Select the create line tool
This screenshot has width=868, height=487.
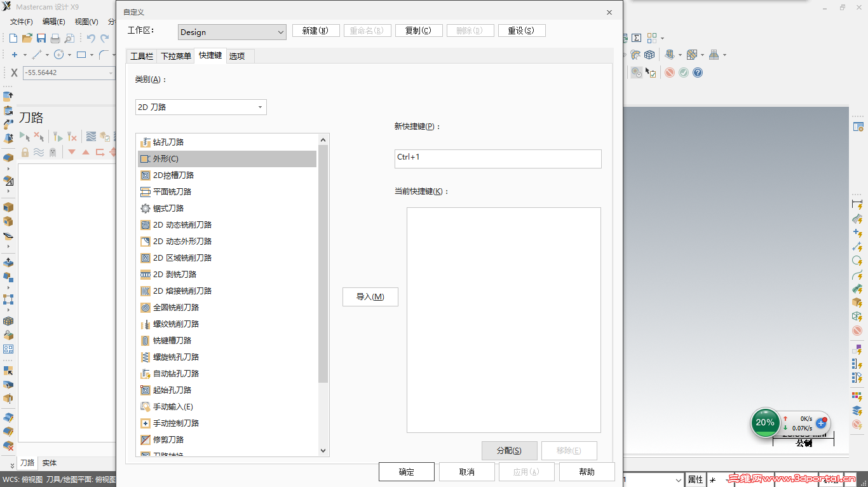coord(36,55)
